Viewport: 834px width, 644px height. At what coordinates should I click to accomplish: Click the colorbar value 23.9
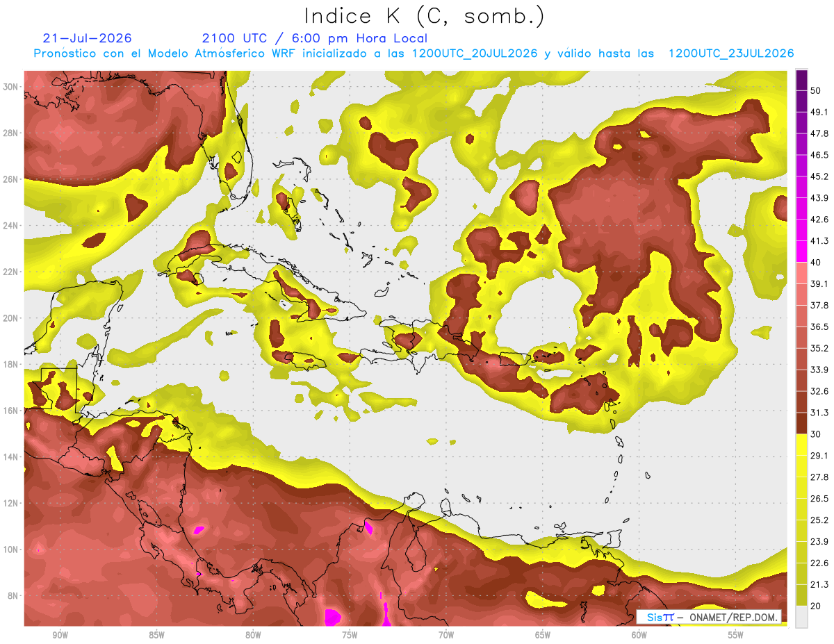(819, 541)
